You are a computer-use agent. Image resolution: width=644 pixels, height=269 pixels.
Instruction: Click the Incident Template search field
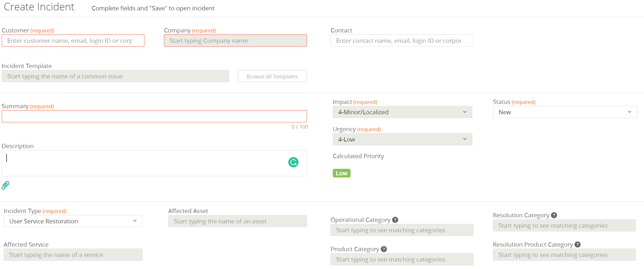click(x=115, y=76)
